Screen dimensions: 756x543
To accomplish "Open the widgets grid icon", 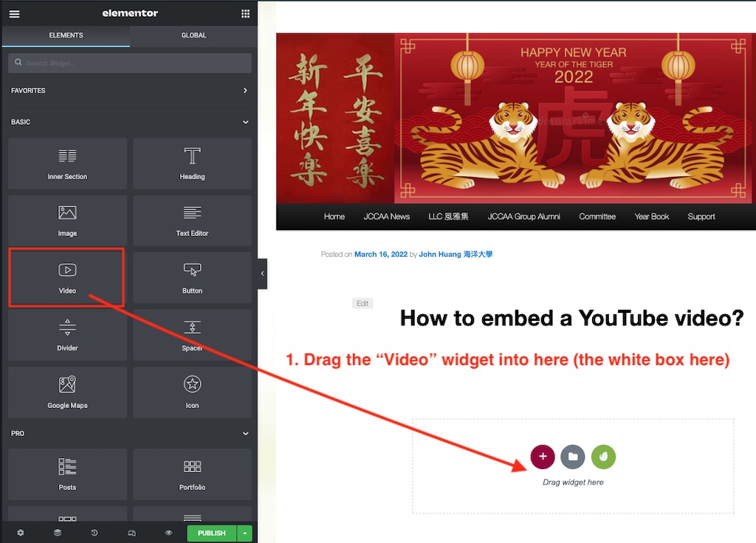I will 245,13.
